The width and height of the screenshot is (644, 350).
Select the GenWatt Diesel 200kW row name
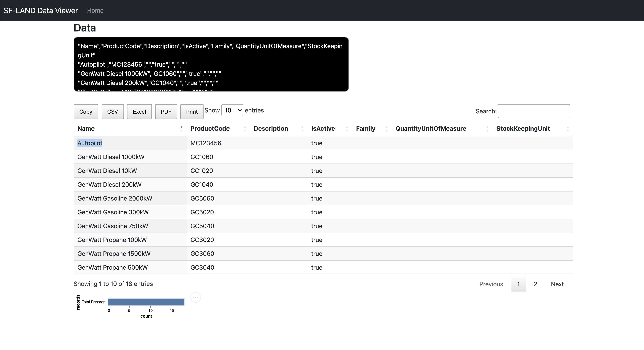click(109, 185)
